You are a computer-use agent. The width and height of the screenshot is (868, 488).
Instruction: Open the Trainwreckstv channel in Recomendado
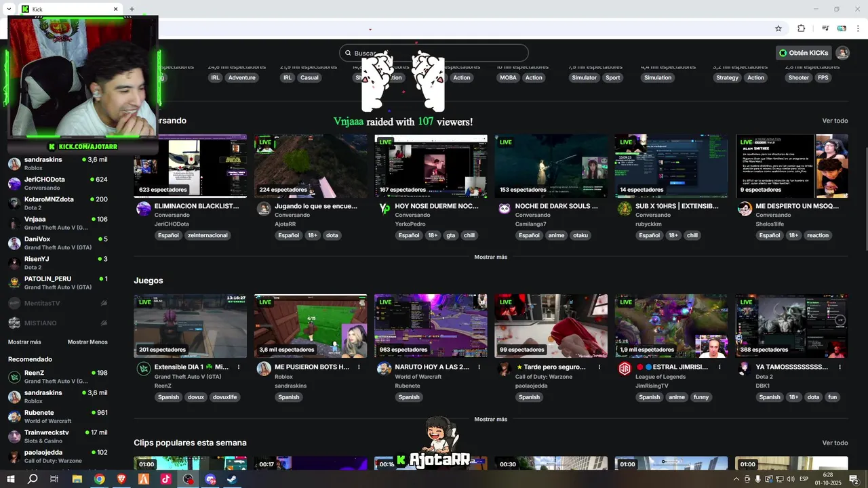point(58,436)
